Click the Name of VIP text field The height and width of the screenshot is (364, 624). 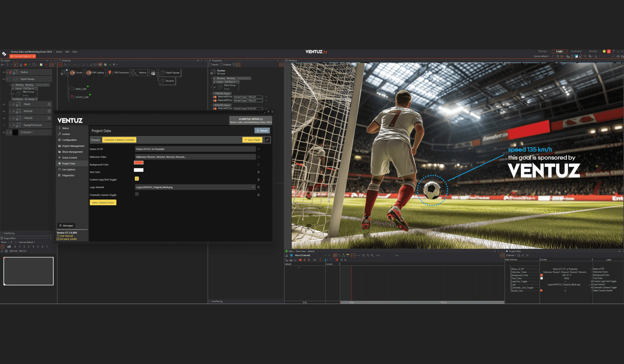[x=195, y=149]
